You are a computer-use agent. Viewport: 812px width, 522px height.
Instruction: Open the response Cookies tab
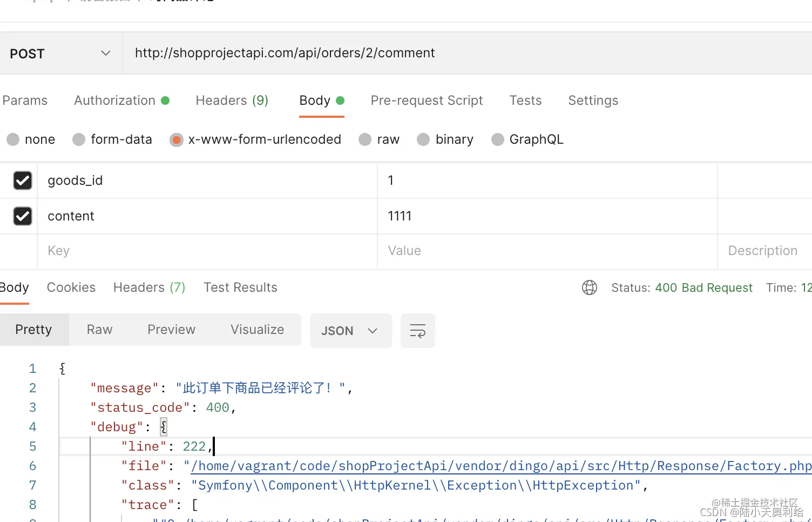[71, 287]
